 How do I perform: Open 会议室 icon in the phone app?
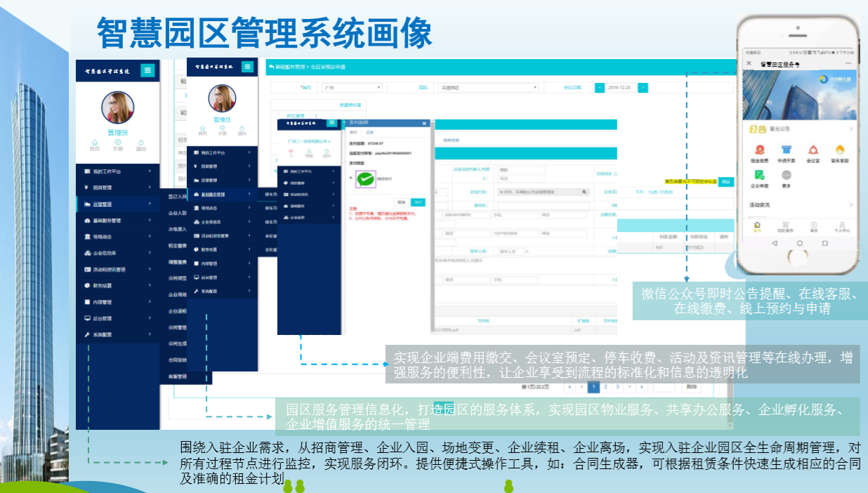pyautogui.click(x=813, y=150)
